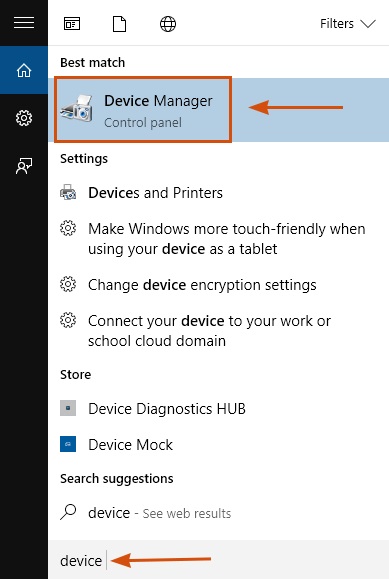Filter results by Web globe icon
This screenshot has width=389, height=579.
tap(168, 24)
